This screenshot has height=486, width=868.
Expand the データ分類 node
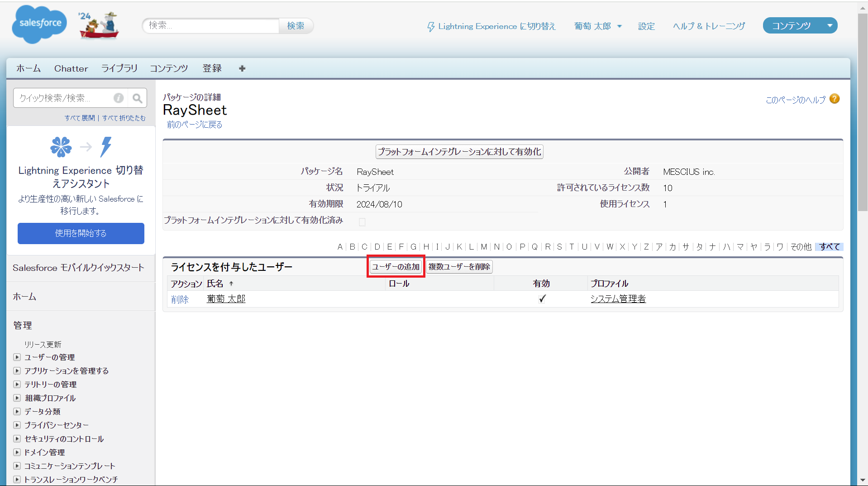coord(17,412)
